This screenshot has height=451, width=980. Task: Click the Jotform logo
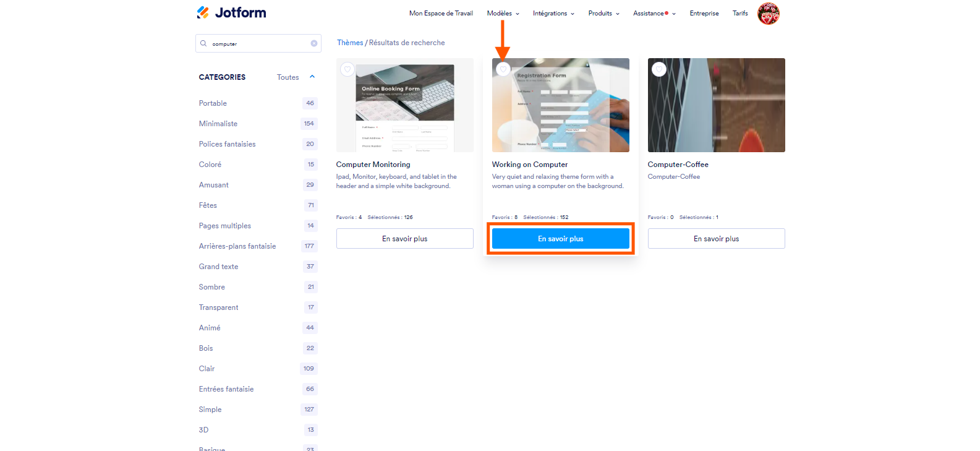[231, 12]
